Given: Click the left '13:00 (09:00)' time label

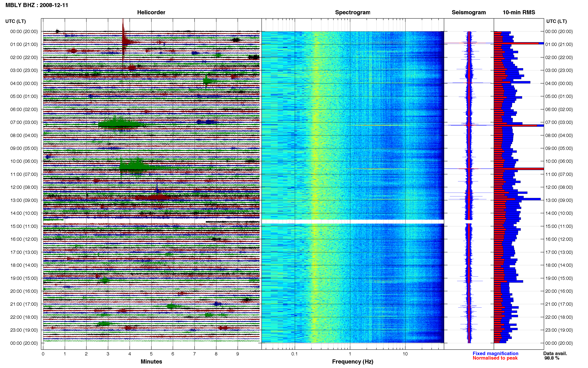Looking at the screenshot, I should [24, 200].
